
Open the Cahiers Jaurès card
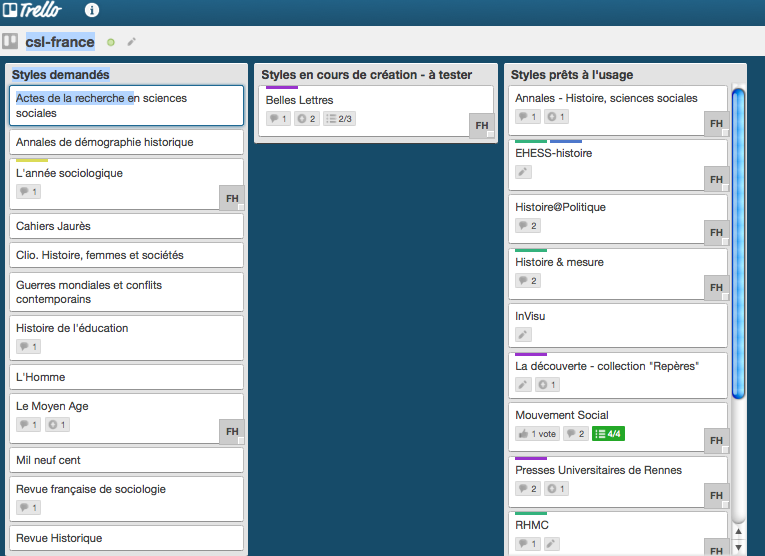[x=126, y=226]
